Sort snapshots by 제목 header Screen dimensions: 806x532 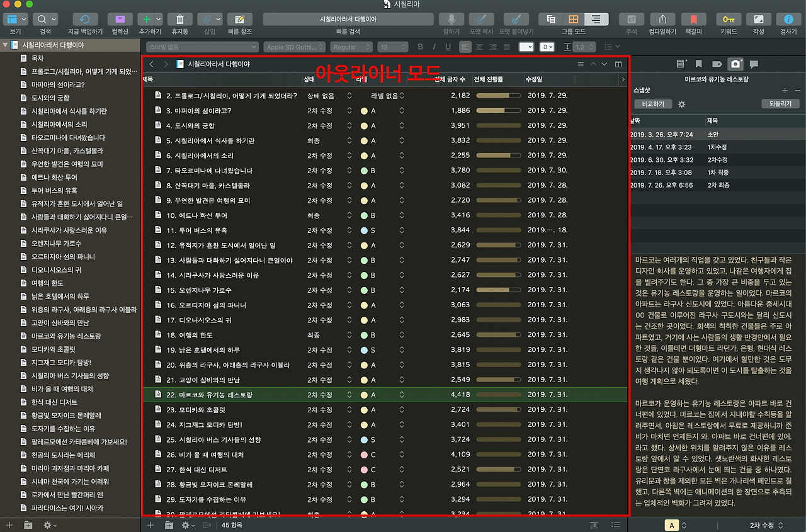[712, 120]
